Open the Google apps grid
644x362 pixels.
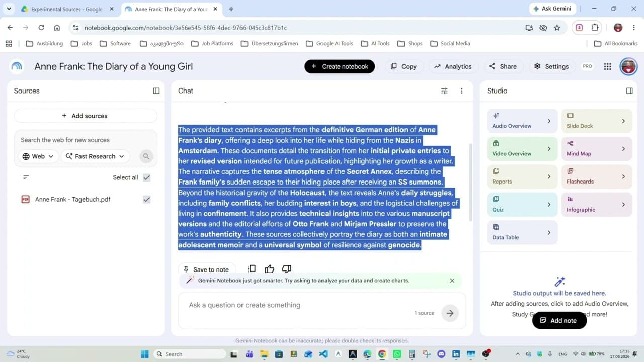click(x=608, y=66)
